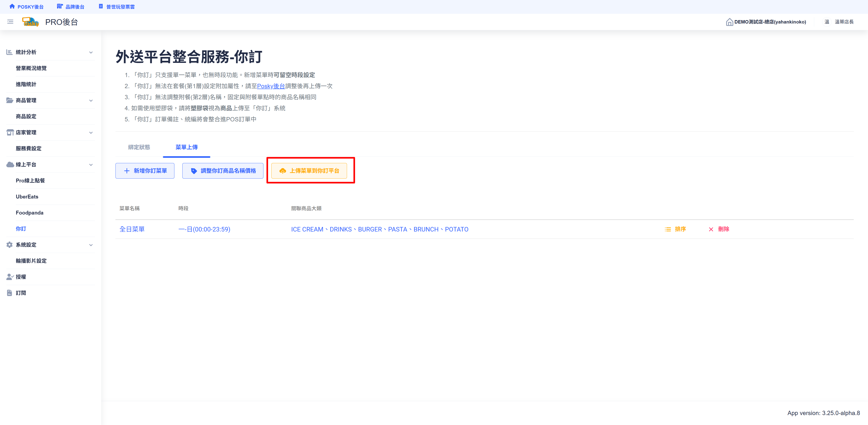Click the Posky logo in the header
This screenshot has height=425, width=868.
click(30, 22)
